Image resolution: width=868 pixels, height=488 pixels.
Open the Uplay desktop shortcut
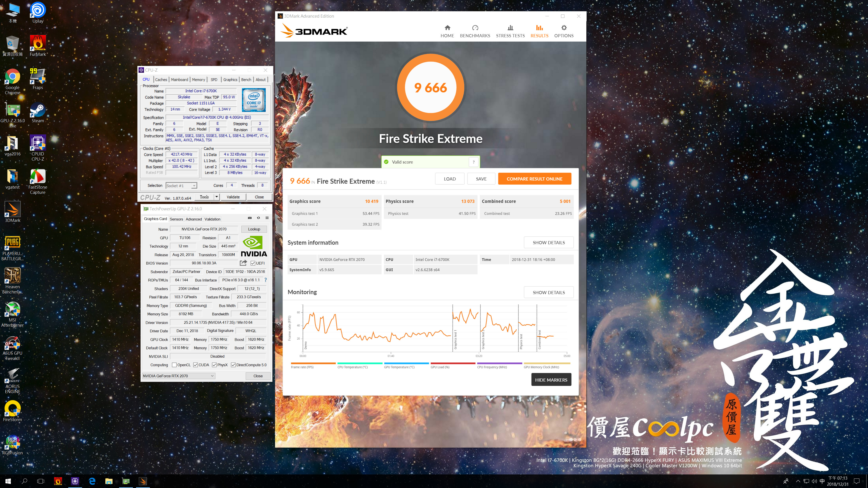click(38, 12)
